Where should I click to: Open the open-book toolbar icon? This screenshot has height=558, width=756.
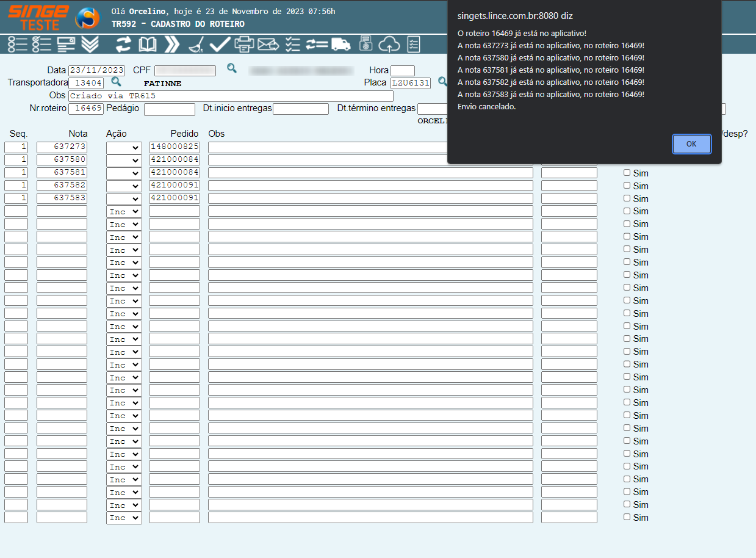tap(148, 44)
